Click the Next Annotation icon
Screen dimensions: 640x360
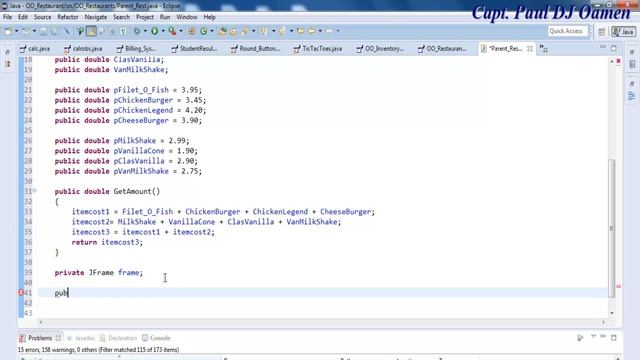pos(264,31)
